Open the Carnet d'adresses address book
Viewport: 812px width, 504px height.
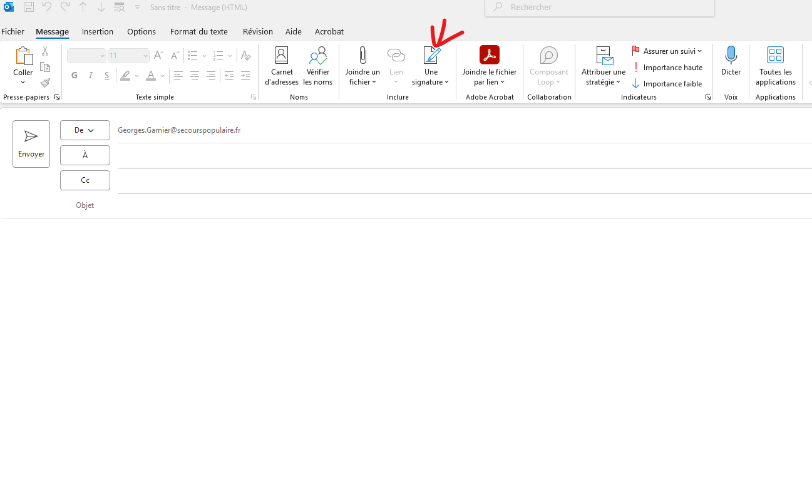click(281, 66)
